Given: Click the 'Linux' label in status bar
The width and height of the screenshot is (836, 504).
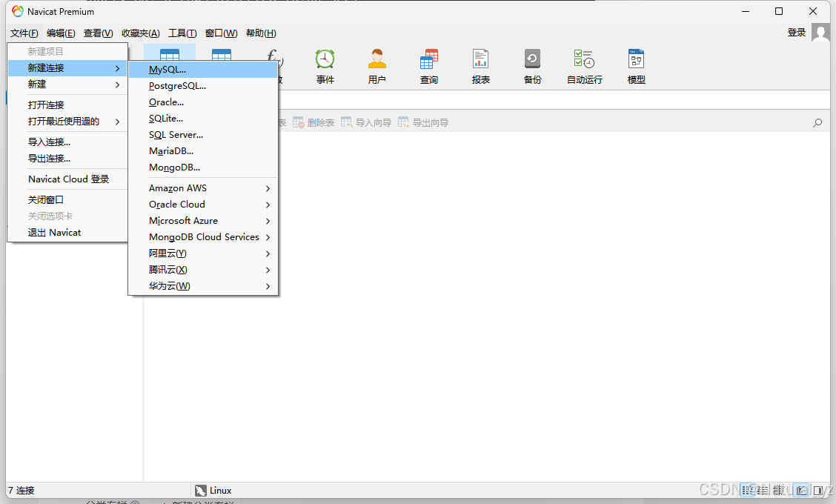Looking at the screenshot, I should (220, 491).
